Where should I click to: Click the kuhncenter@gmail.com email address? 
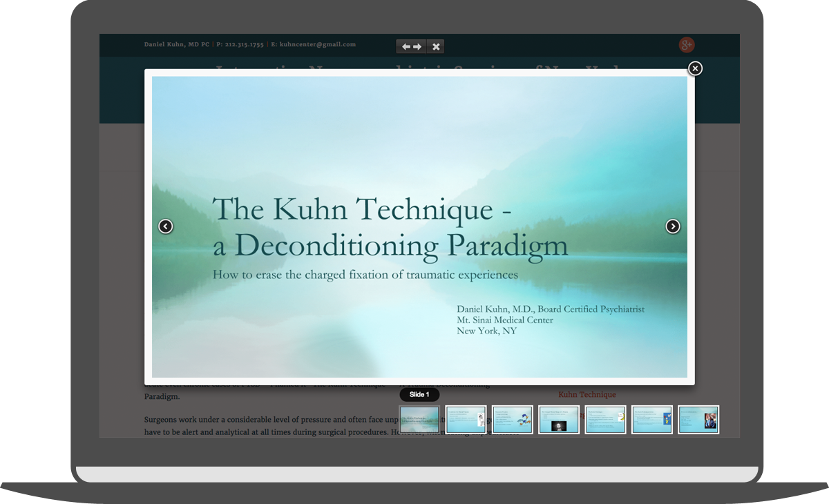pyautogui.click(x=317, y=44)
